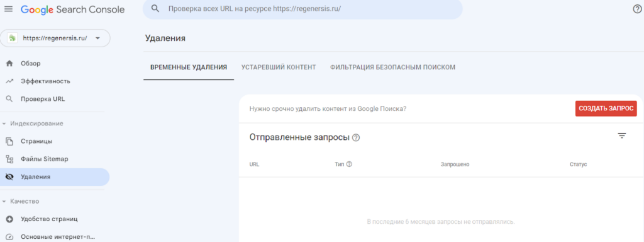Image resolution: width=644 pixels, height=242 pixels.
Task: Switch to Устаревший контент tab
Action: pyautogui.click(x=279, y=67)
